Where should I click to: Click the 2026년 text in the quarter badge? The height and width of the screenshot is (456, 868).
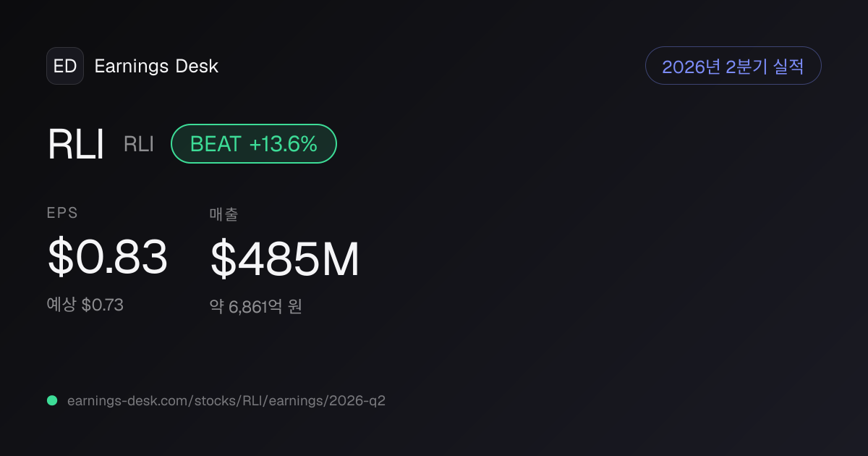[x=691, y=67]
